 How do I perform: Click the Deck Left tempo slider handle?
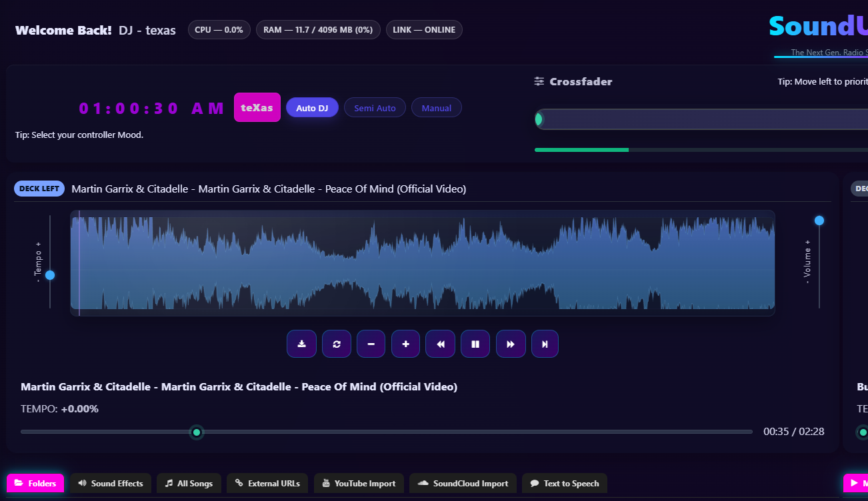[x=50, y=275]
